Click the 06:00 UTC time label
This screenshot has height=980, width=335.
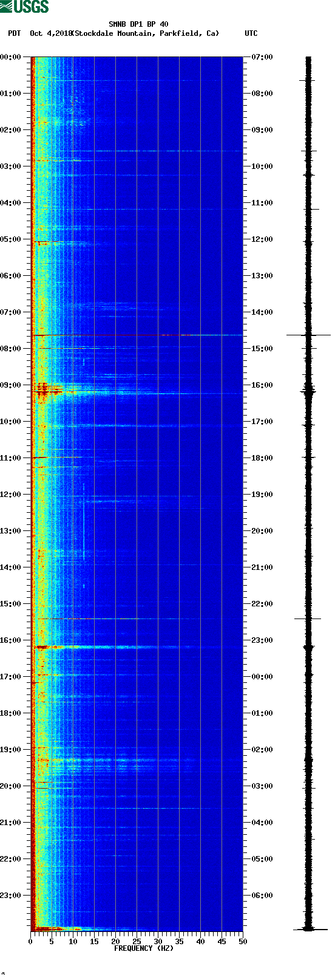262,896
